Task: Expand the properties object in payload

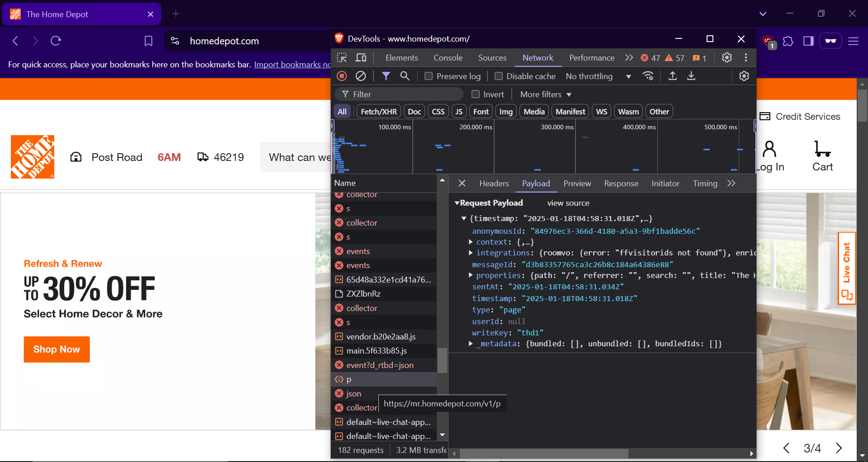Action: 471,275
